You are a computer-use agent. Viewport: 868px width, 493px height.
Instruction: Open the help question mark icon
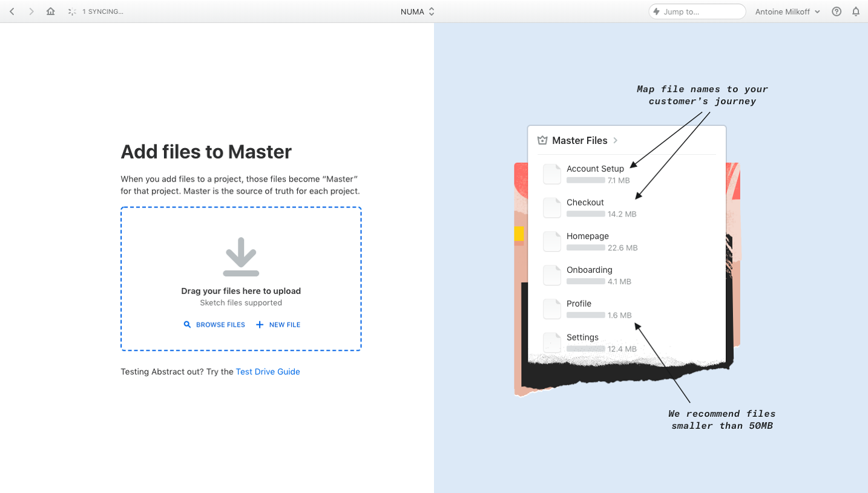[x=837, y=11]
